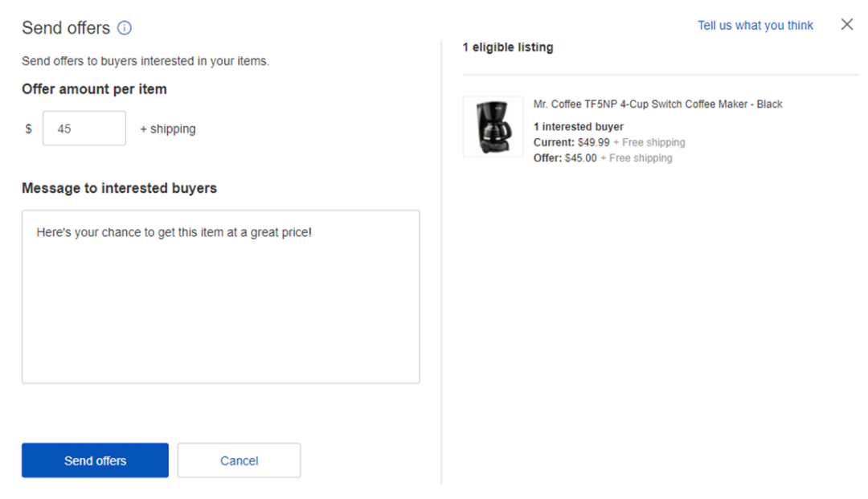Cancel the offer dialog
The image size is (868, 499).
(239, 460)
